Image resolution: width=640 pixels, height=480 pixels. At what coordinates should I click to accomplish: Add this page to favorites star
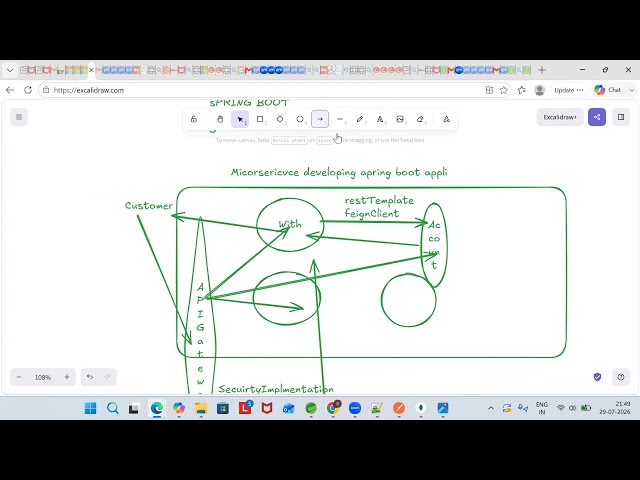click(x=504, y=90)
